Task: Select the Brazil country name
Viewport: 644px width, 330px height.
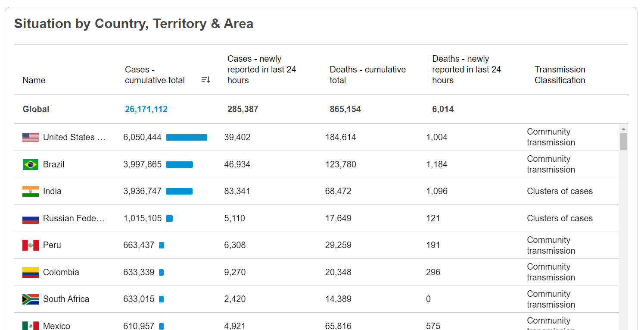Action: pos(54,164)
